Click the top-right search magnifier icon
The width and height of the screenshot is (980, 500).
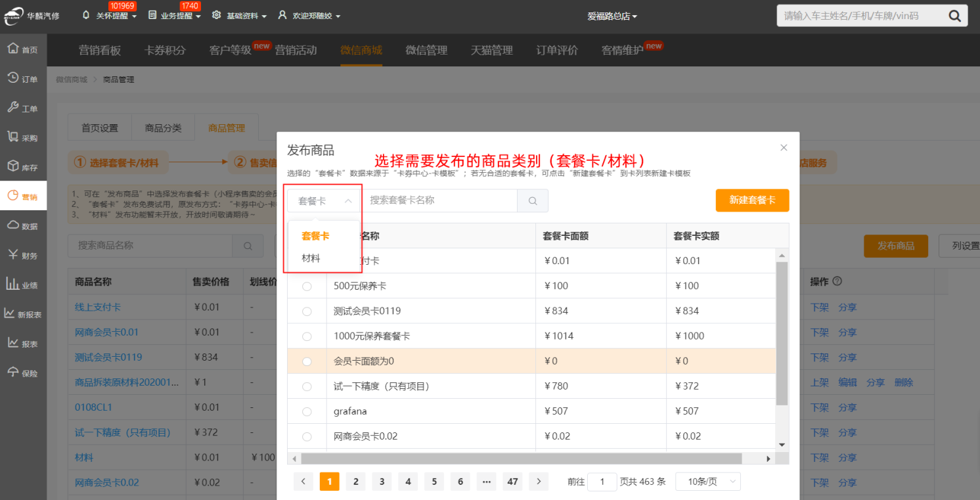pos(954,16)
